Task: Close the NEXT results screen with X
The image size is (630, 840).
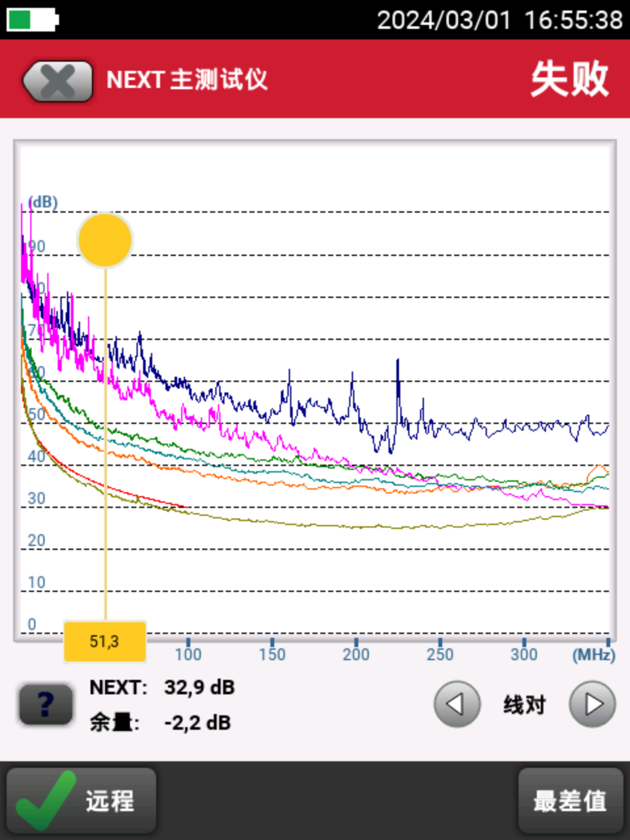Action: (x=58, y=81)
